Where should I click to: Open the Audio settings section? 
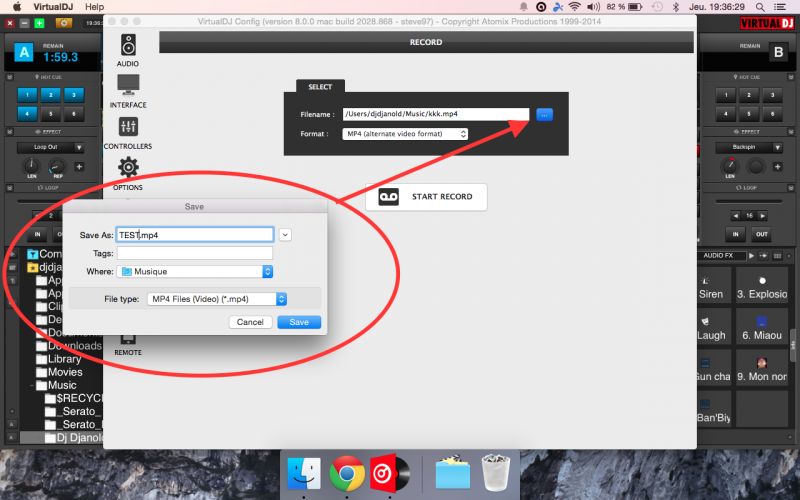(x=128, y=50)
